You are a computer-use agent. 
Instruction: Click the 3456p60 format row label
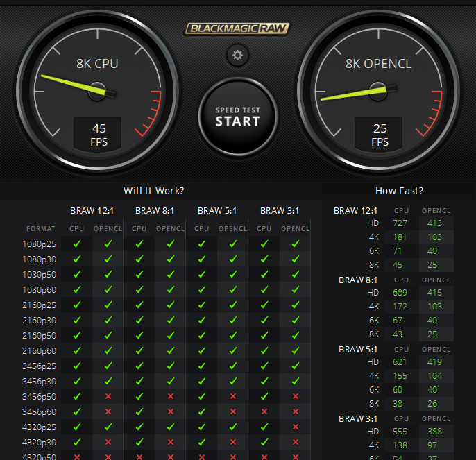(x=39, y=411)
